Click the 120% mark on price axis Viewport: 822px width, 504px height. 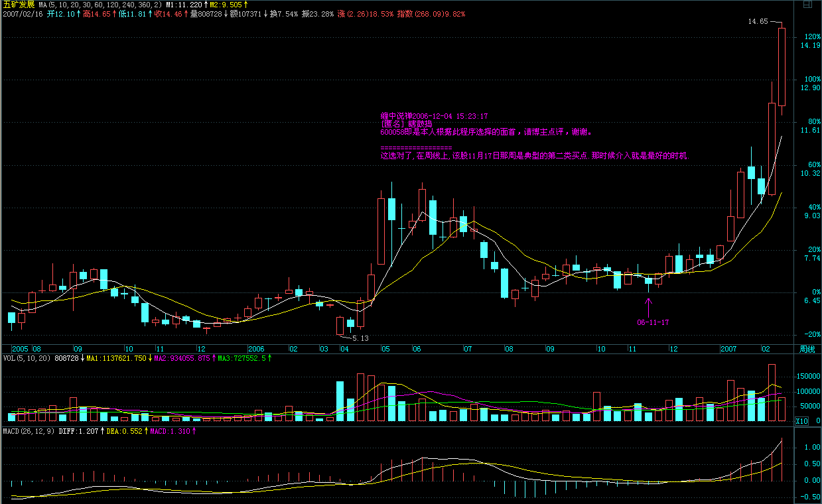pos(809,36)
